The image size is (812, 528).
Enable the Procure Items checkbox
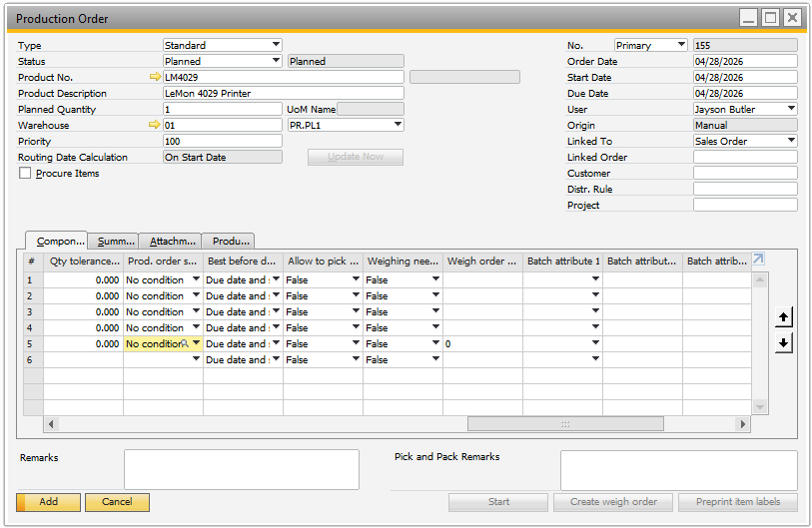click(x=25, y=174)
